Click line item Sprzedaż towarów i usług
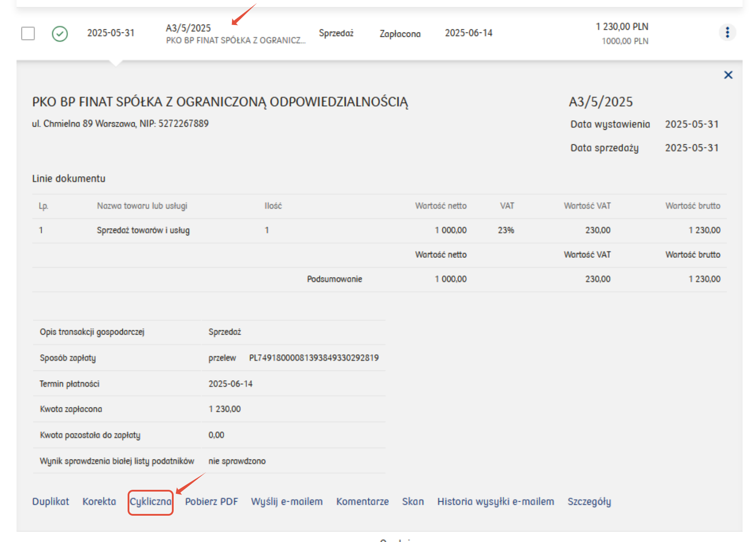 pos(143,230)
